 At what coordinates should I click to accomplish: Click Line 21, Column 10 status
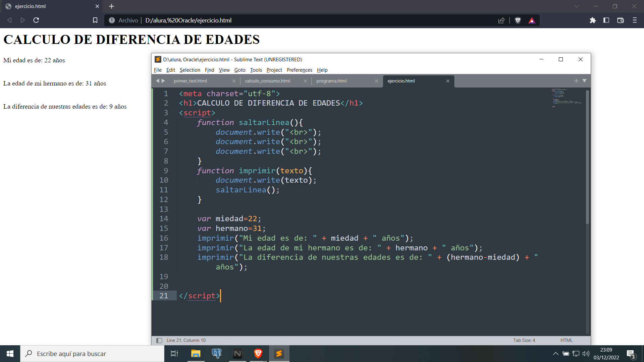(x=186, y=341)
